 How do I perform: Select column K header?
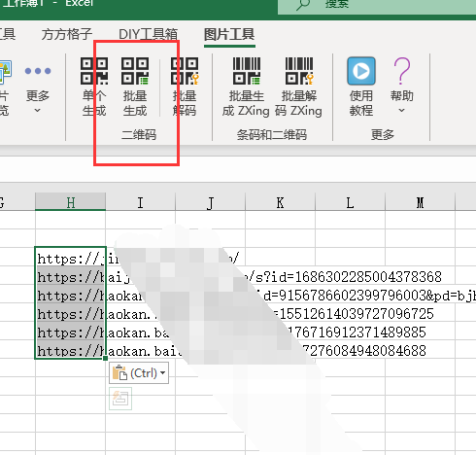click(280, 202)
